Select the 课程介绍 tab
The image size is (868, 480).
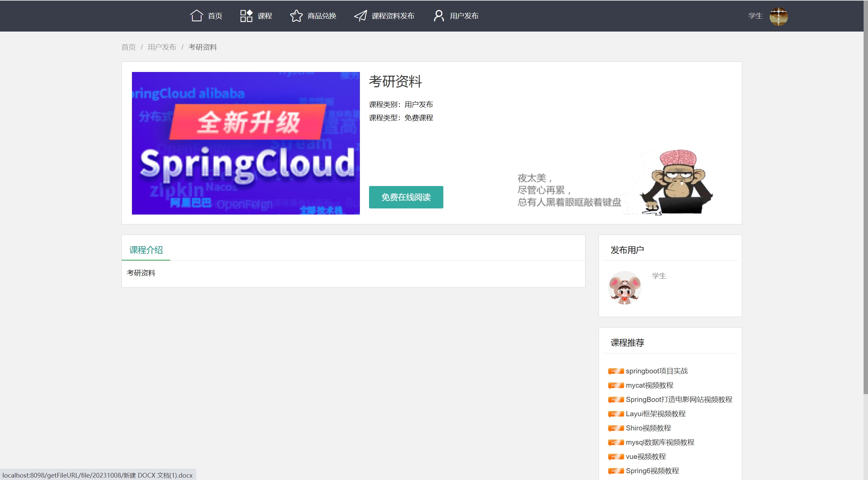tap(146, 250)
